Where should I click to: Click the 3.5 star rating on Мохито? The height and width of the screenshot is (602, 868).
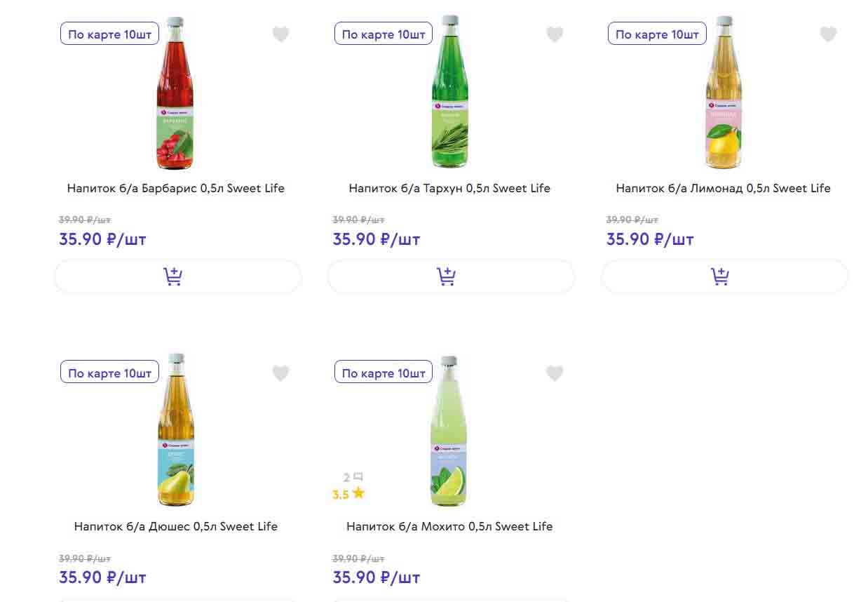coord(348,494)
